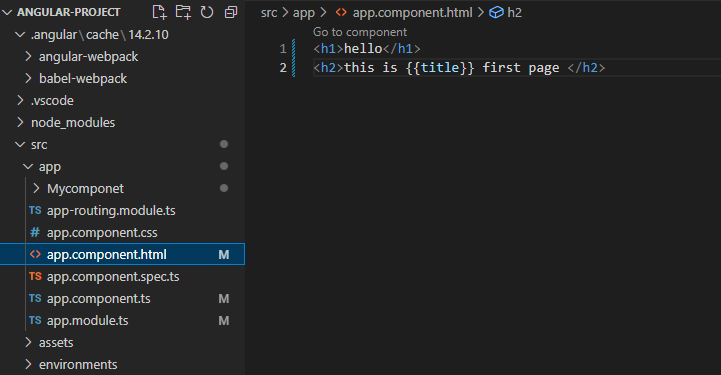The image size is (721, 375).
Task: Click the New Folder icon
Action: (x=183, y=12)
